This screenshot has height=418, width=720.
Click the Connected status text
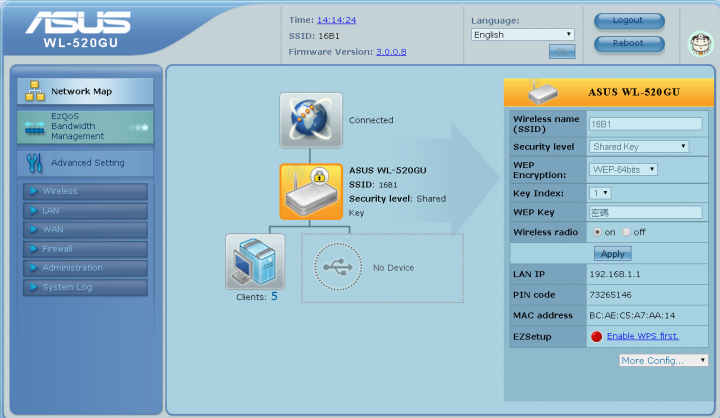click(371, 120)
